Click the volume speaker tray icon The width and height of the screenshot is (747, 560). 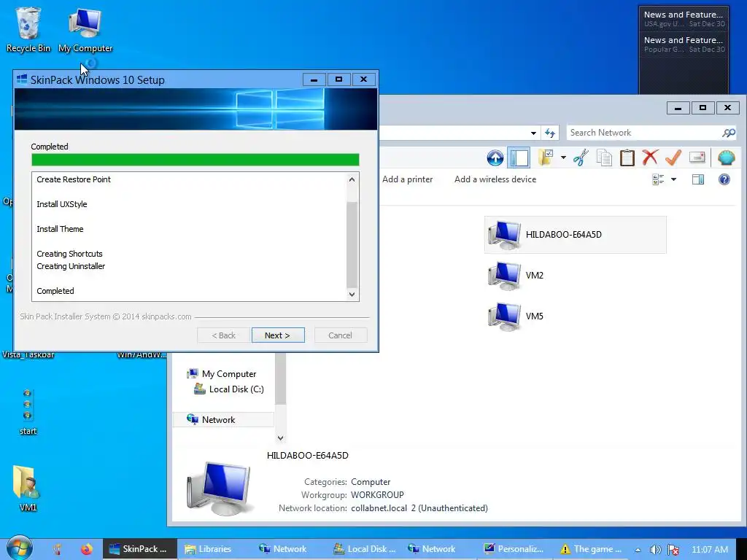[656, 550]
